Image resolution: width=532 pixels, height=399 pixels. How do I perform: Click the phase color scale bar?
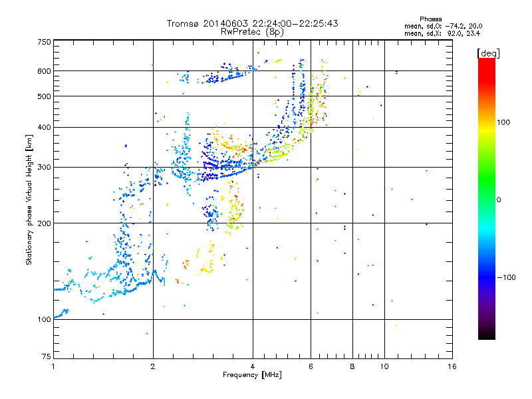487,199
